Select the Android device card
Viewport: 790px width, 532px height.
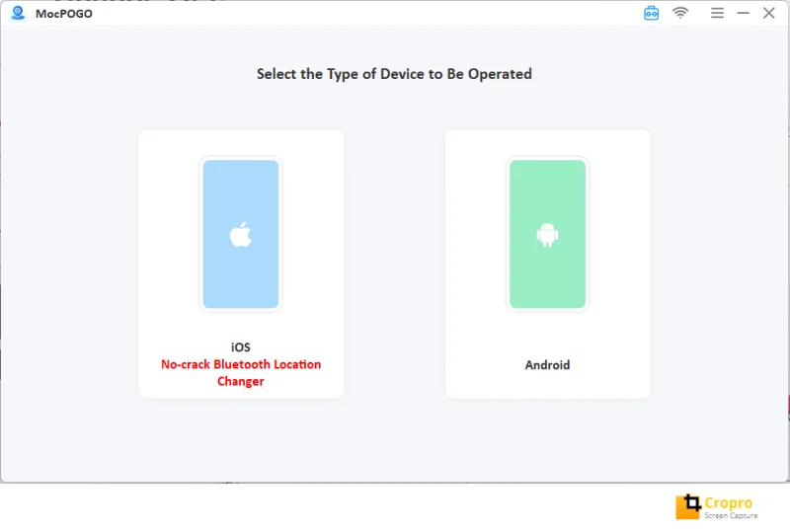click(548, 264)
